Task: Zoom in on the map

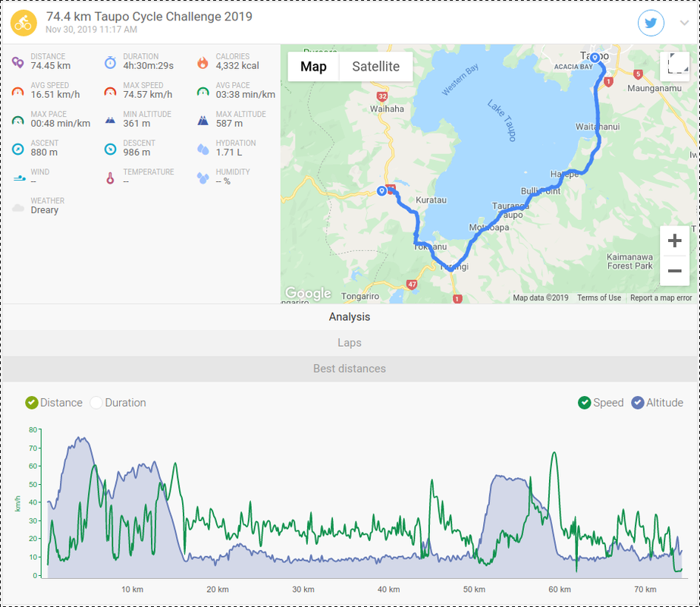Action: pyautogui.click(x=674, y=241)
